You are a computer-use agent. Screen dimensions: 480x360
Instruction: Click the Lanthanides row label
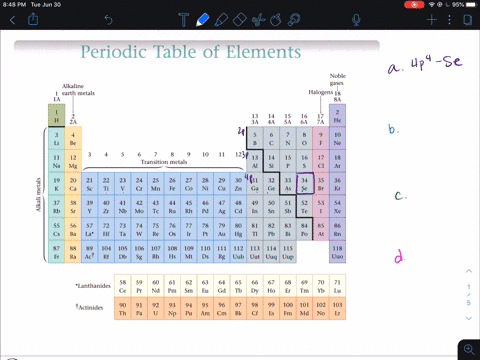(93, 286)
